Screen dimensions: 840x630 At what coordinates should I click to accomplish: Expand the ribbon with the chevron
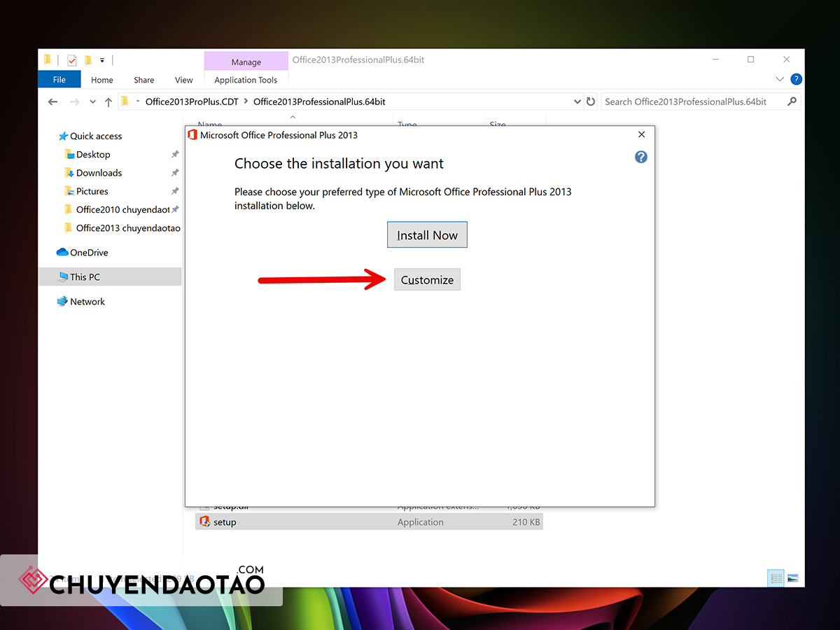(780, 79)
